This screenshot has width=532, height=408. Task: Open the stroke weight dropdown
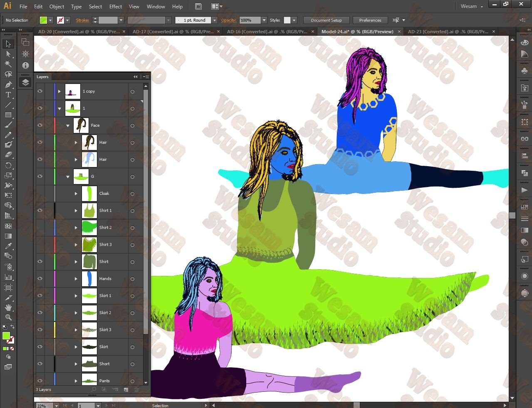point(121,20)
